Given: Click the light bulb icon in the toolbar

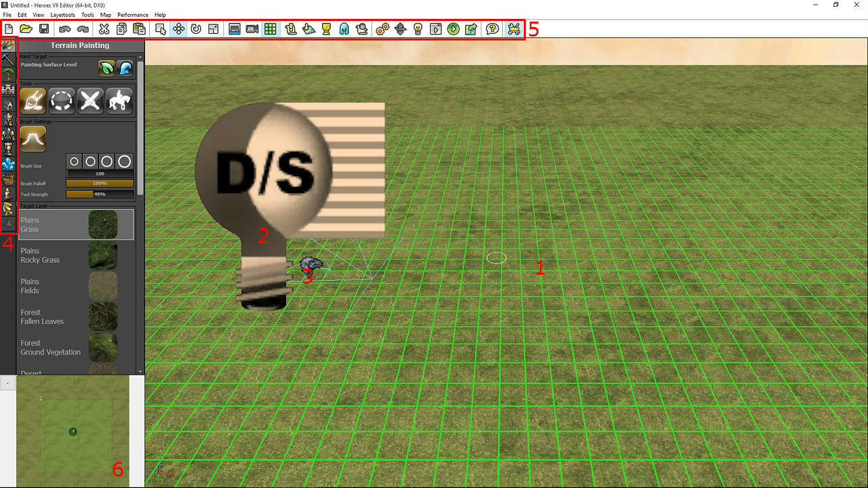Looking at the screenshot, I should pos(418,29).
